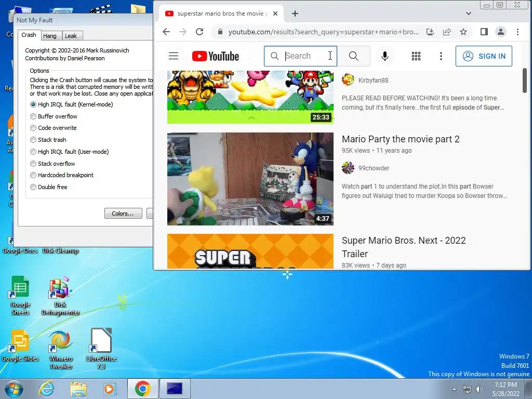Open Kirbyfan88 channel name link
Image resolution: width=532 pixels, height=399 pixels.
coord(373,81)
